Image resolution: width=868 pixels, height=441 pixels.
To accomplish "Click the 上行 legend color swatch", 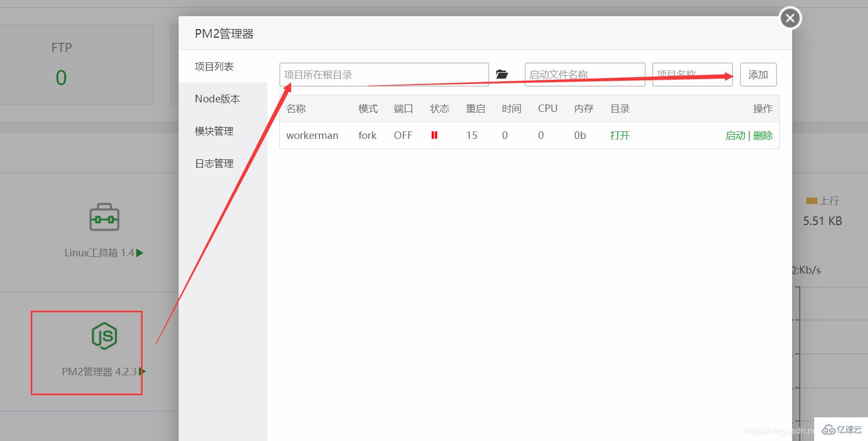I will click(811, 201).
